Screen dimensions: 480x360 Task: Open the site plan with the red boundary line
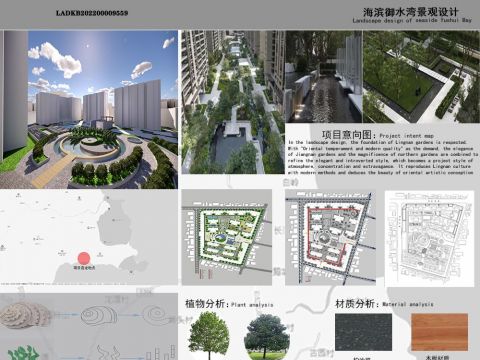pos(330,238)
